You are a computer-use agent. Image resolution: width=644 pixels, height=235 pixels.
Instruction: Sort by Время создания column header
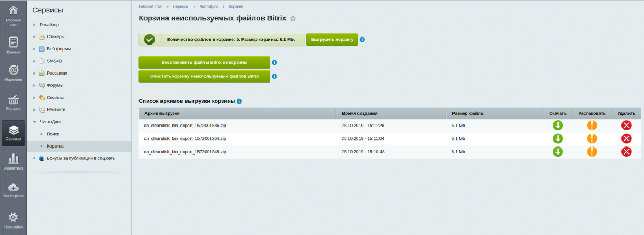tap(360, 113)
